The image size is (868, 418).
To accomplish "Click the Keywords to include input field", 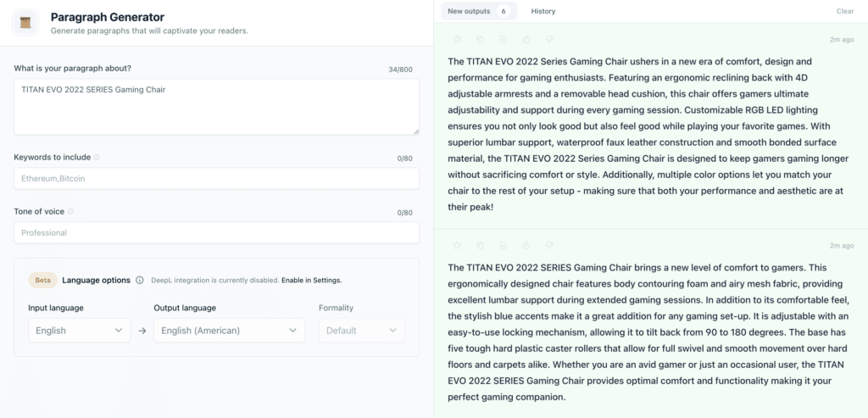I will [216, 179].
